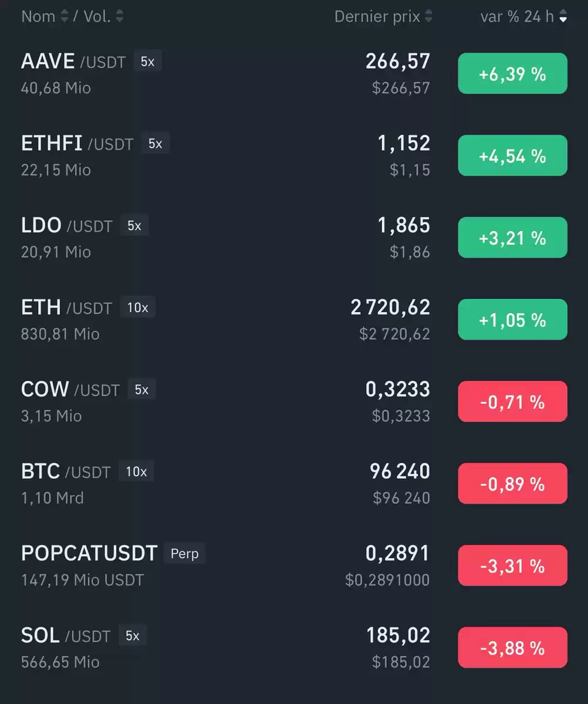Tap the POPCATUSDT Perp badge

point(184,554)
